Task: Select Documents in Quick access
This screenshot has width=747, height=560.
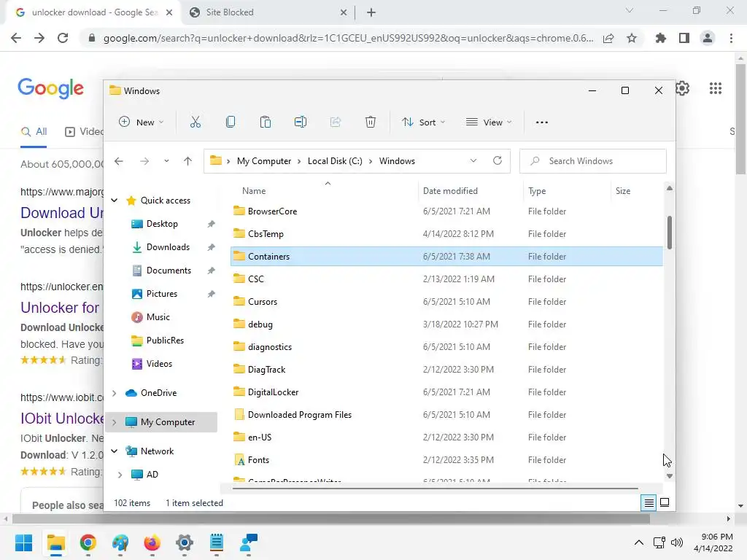Action: (169, 271)
